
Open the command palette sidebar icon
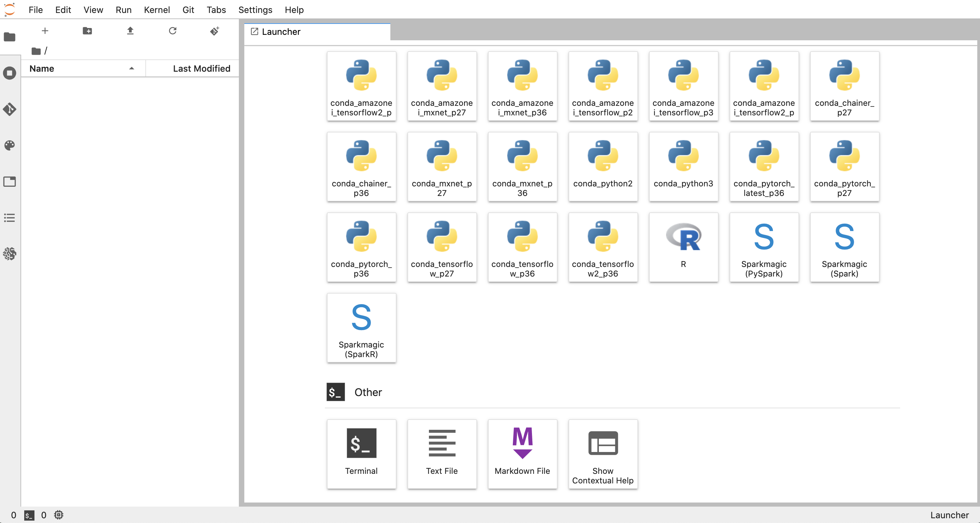pos(10,145)
